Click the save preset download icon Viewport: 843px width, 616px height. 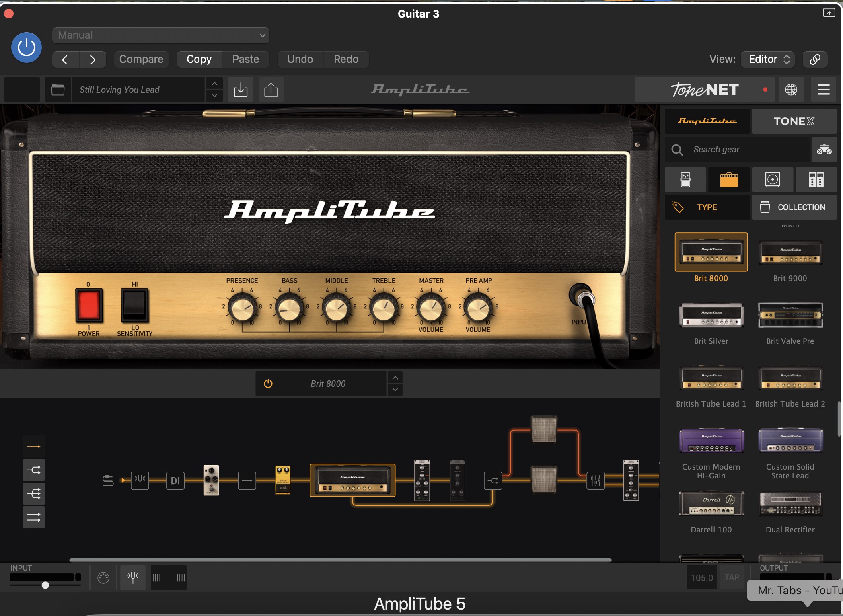[241, 89]
